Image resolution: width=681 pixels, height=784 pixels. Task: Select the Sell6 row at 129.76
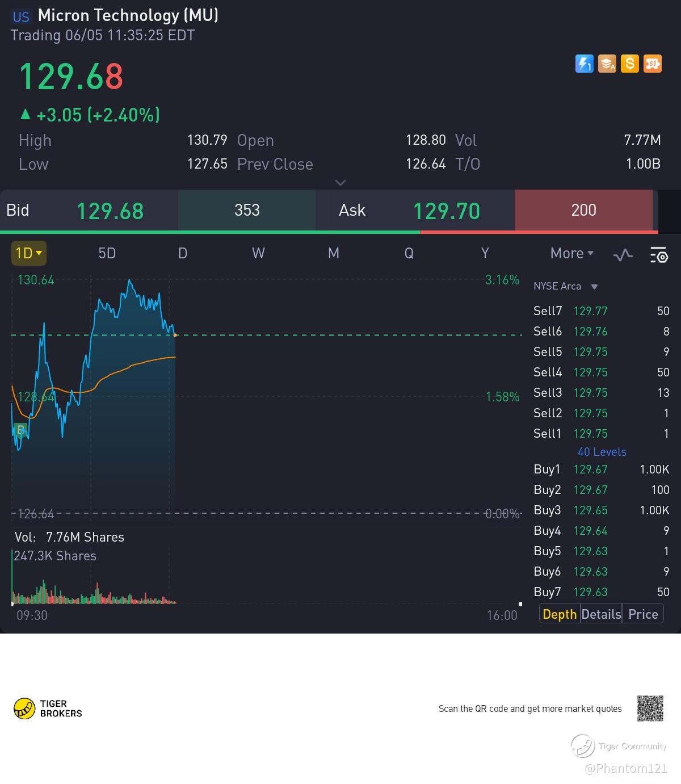tap(602, 332)
